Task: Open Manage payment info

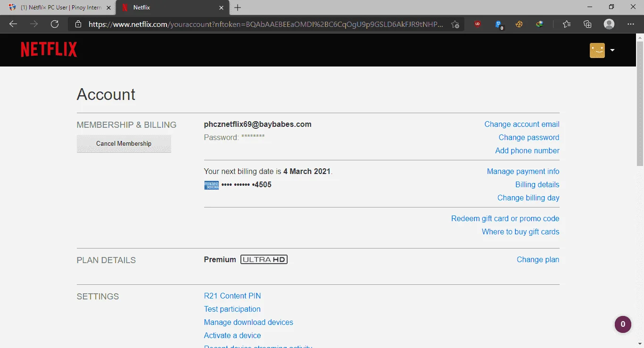Action: [523, 172]
